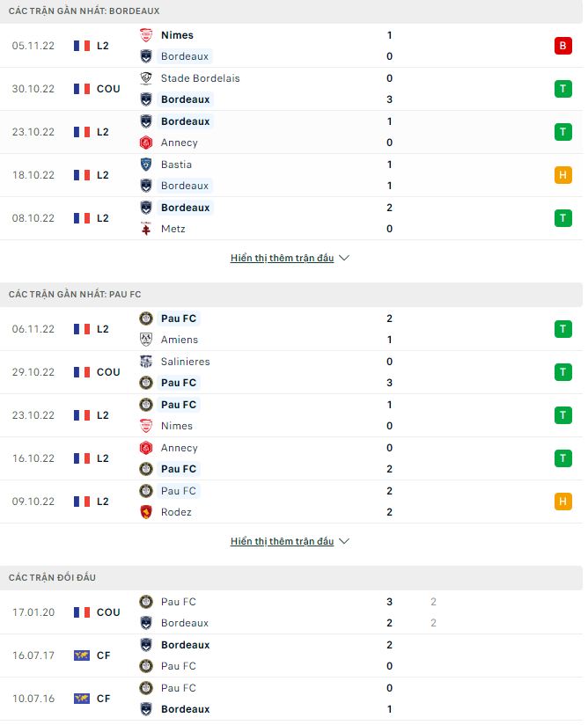588x725 pixels.
Task: Open the Amiens team crest
Action: 145,340
